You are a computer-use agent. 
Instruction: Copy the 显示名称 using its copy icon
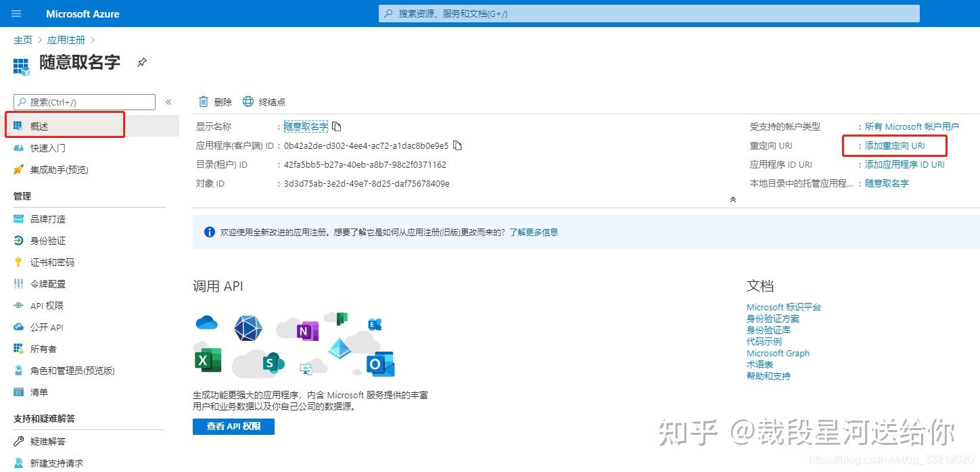tap(336, 126)
